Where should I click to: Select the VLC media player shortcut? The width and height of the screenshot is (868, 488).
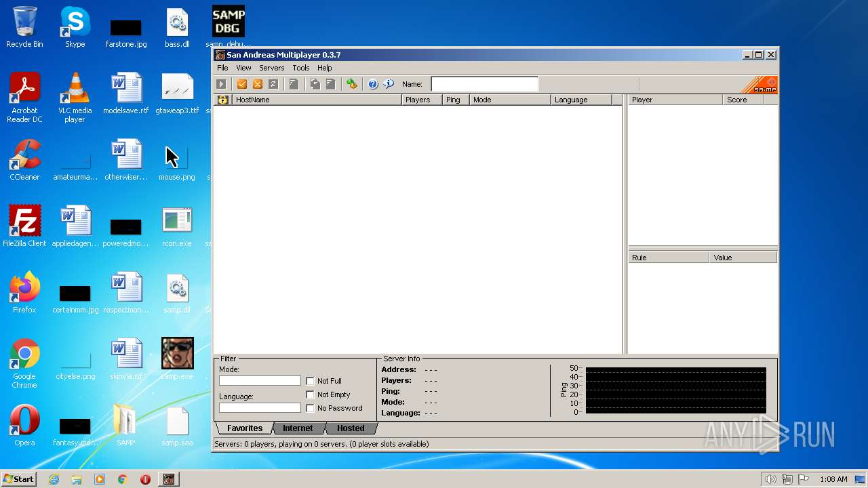pos(75,98)
